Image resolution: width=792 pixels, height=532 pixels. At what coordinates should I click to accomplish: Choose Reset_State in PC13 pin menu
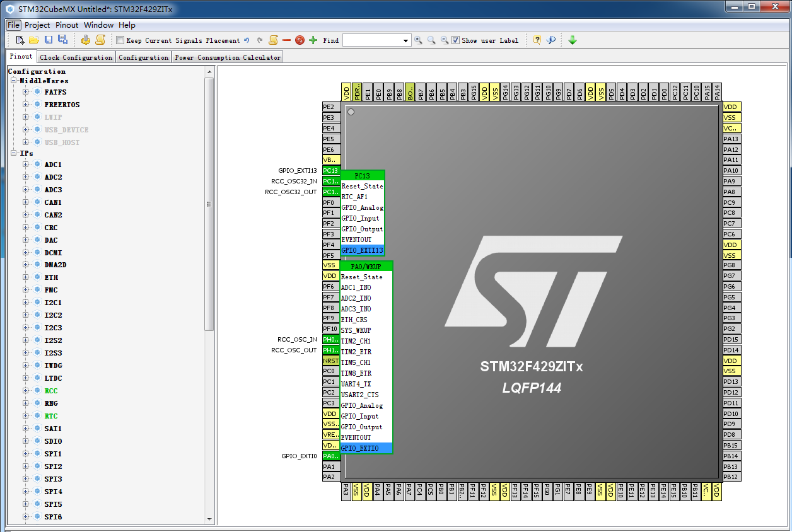point(362,187)
